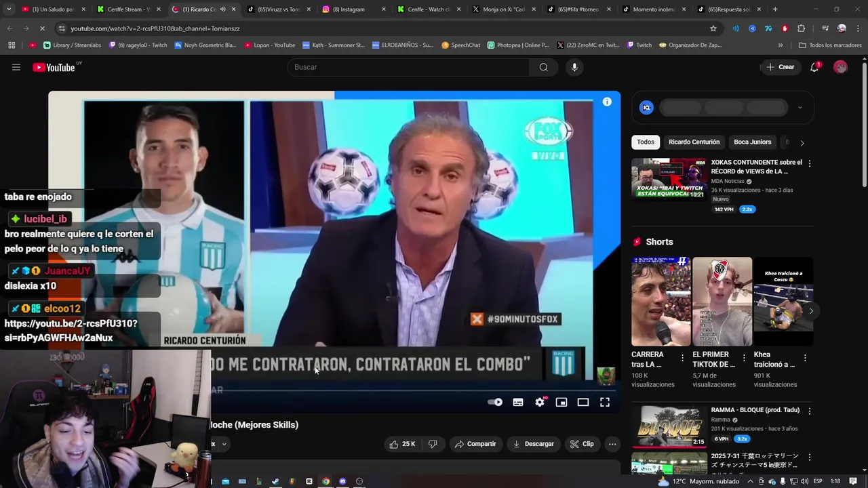Open the MDA Noticias channel link
Screen dimensions: 868x488
pos(728,181)
